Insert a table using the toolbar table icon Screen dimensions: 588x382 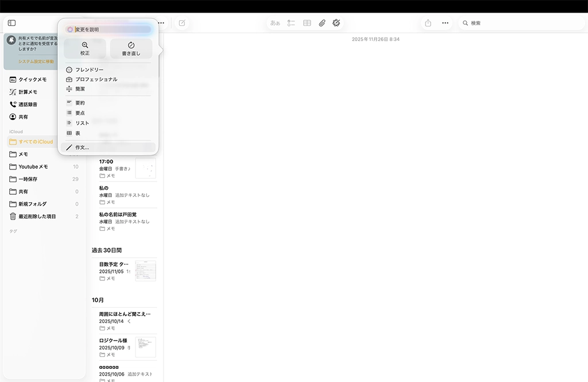307,23
